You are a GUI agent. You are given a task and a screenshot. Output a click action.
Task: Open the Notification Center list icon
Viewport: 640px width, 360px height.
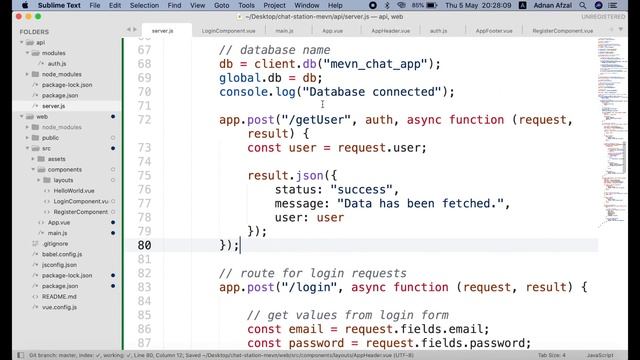pyautogui.click(x=613, y=5)
